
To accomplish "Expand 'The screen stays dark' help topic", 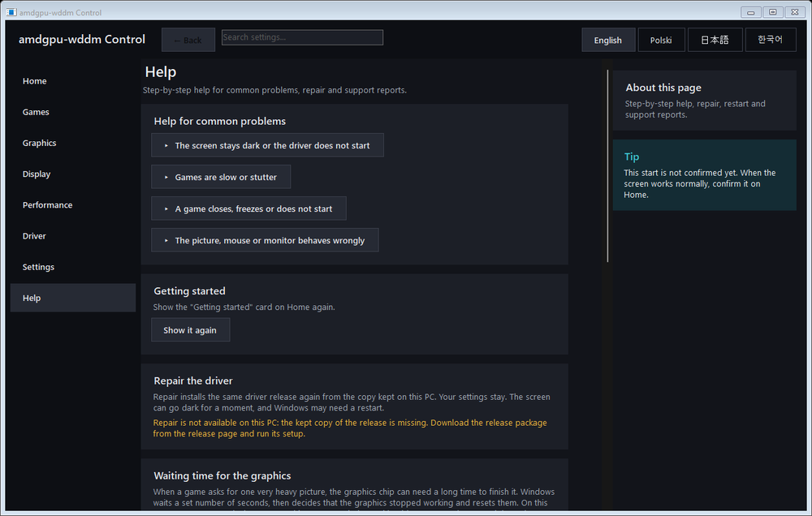I will coord(267,145).
